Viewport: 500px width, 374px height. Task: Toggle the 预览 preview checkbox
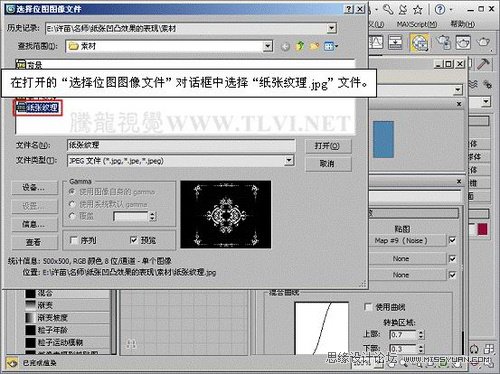tap(134, 240)
